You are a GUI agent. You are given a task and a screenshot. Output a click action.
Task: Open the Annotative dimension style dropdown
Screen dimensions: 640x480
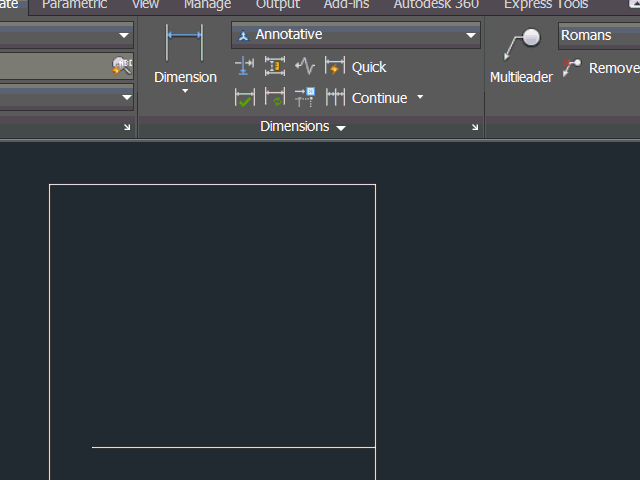(x=356, y=35)
